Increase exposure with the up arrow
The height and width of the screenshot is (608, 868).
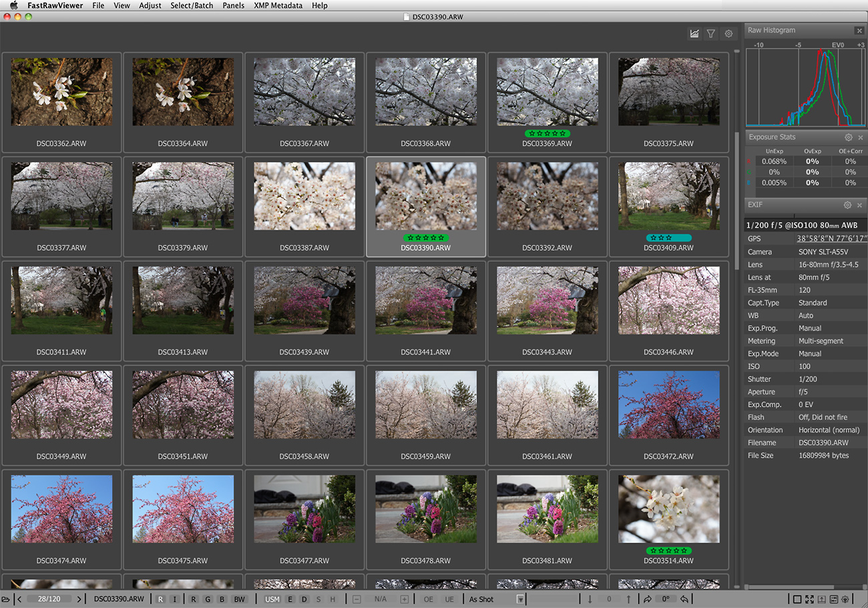tap(628, 599)
